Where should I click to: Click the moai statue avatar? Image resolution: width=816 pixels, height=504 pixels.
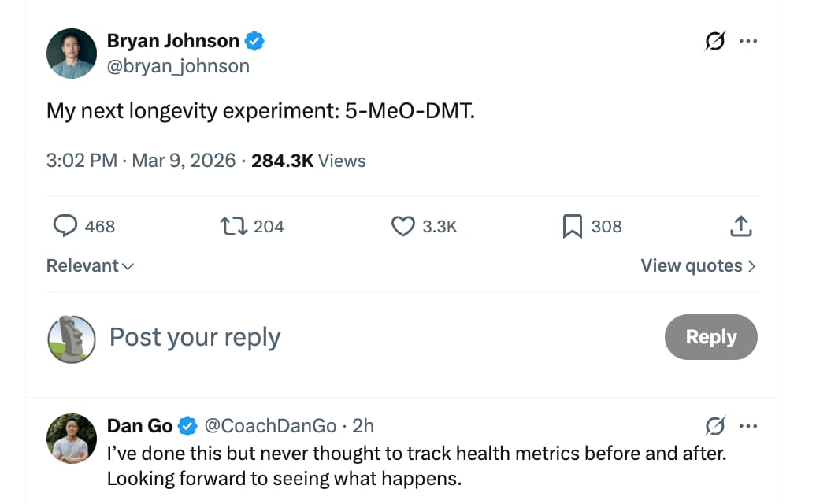pyautogui.click(x=72, y=339)
